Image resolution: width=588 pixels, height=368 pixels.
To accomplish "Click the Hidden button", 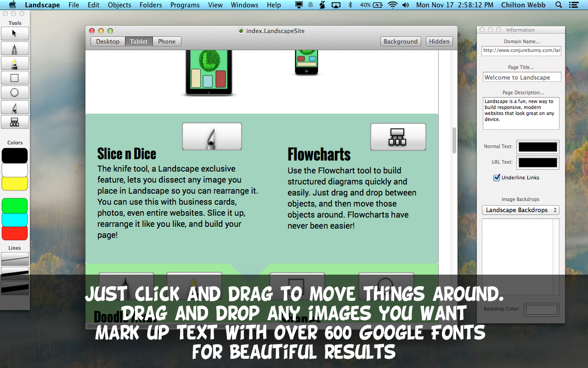I will 439,41.
